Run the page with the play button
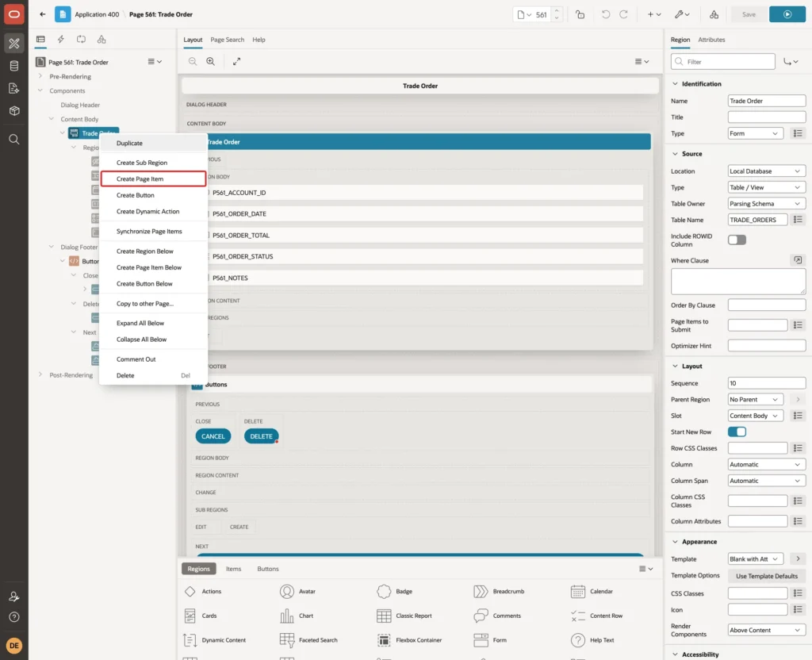Screen dimensions: 812x660 787,14
